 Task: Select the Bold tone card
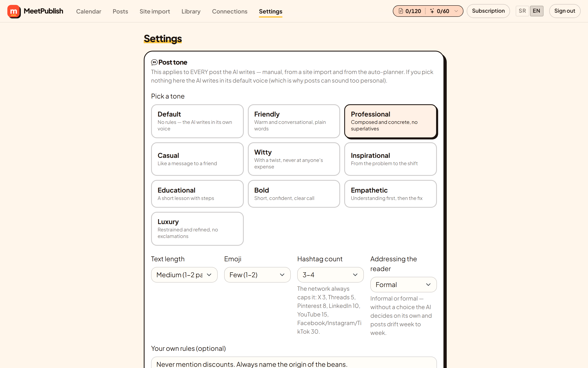(294, 194)
